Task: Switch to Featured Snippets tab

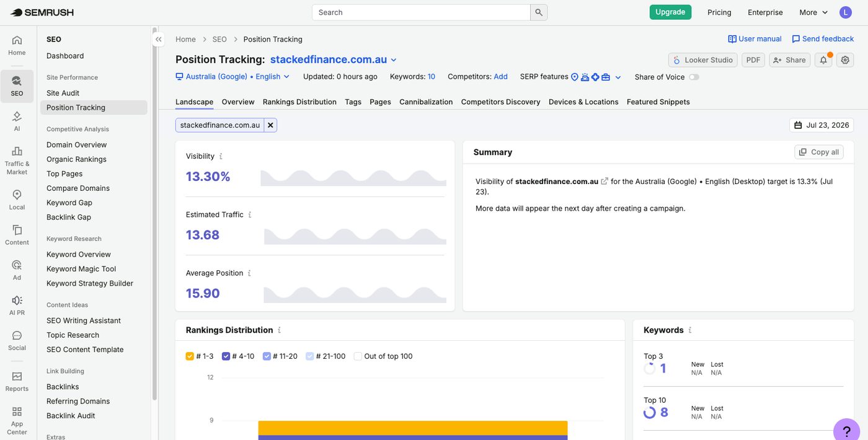Action: (658, 102)
